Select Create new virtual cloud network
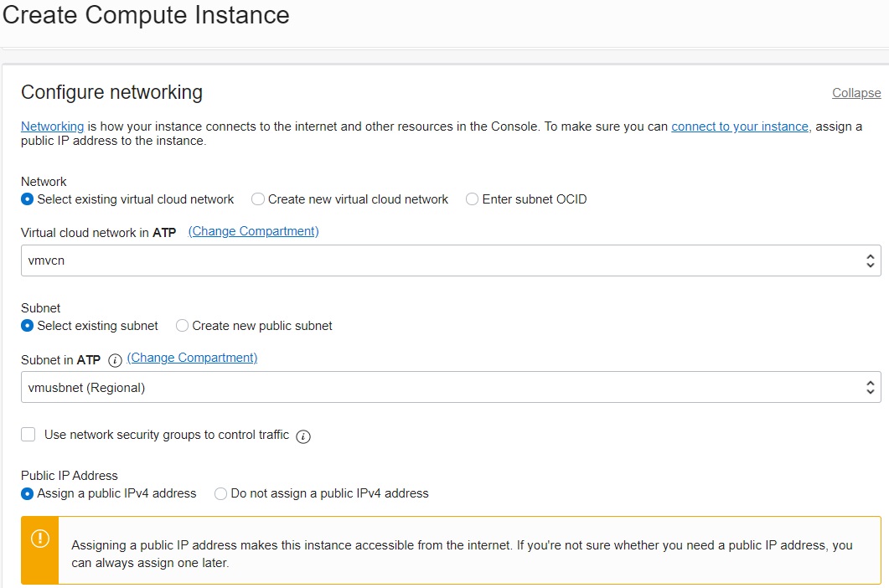 (258, 199)
